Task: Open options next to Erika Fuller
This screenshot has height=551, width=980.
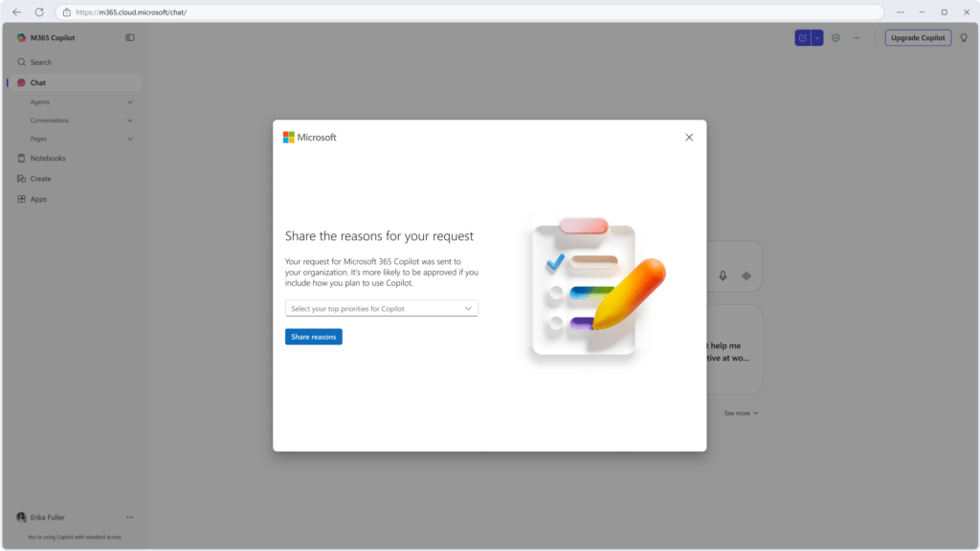Action: coord(129,517)
